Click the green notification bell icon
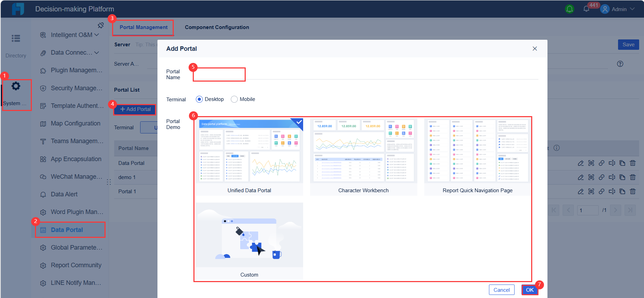The height and width of the screenshot is (298, 644). click(569, 9)
